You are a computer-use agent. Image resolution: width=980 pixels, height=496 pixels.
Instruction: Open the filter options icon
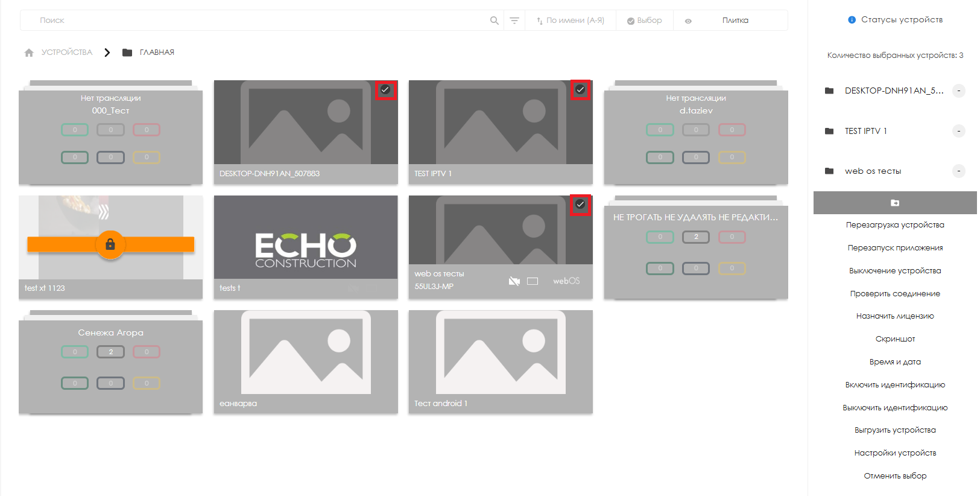click(514, 21)
